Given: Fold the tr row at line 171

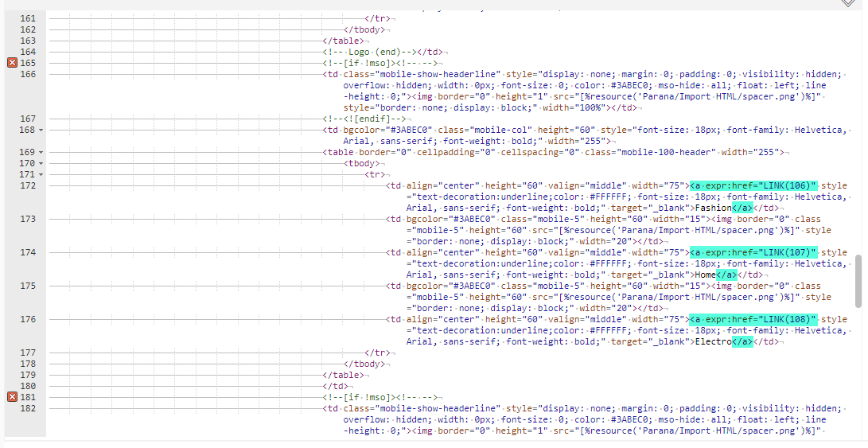Looking at the screenshot, I should click(41, 174).
